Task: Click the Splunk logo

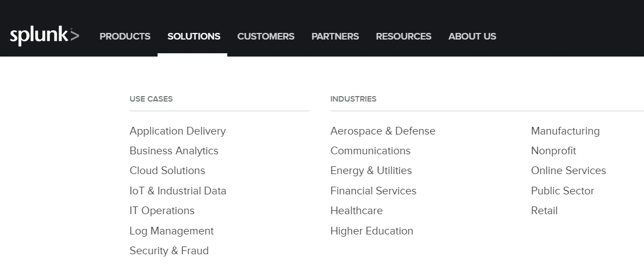Action: tap(44, 36)
